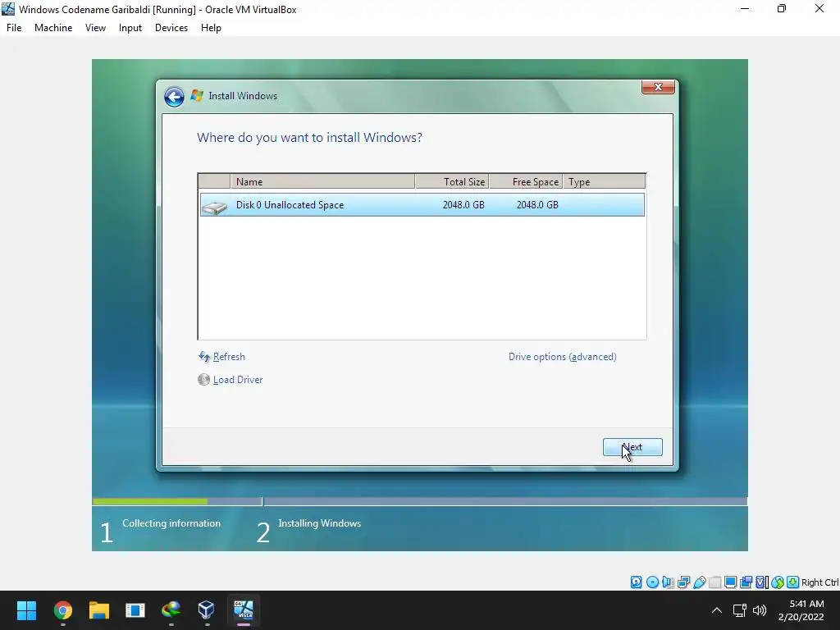840x630 pixels.
Task: Click the 2048.0 GB total size value
Action: point(463,205)
